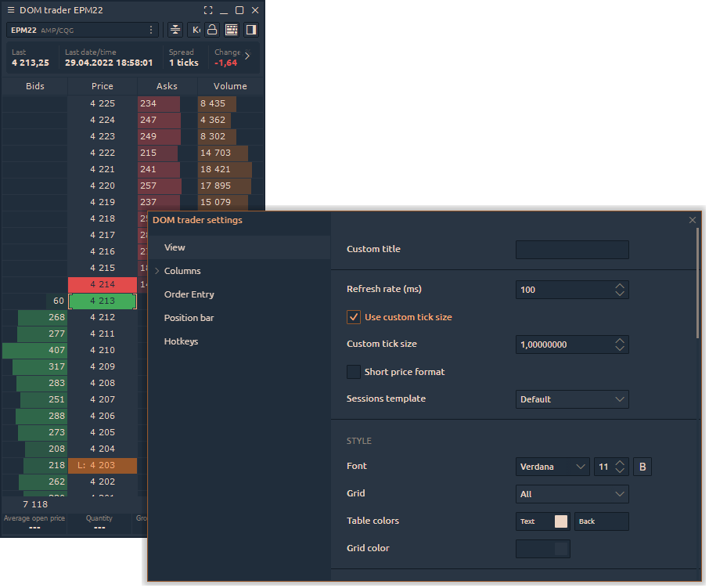The height and width of the screenshot is (588, 709).
Task: Open the Sessions template dropdown
Action: click(572, 399)
